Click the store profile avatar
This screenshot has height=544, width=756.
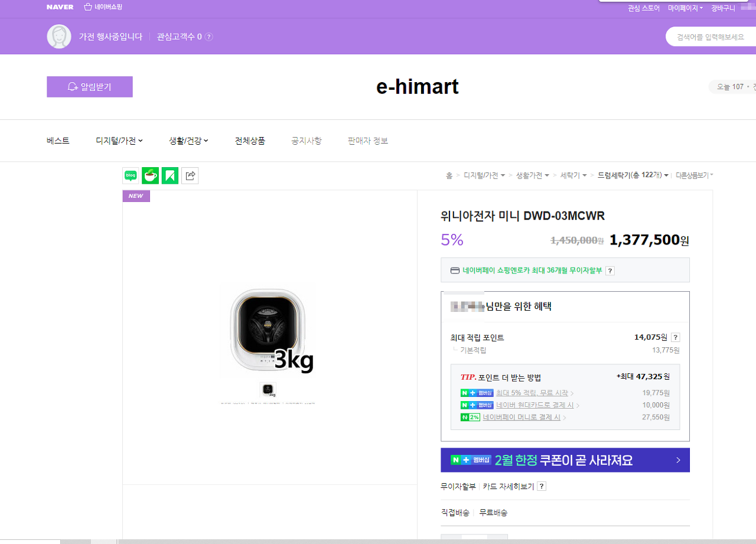pyautogui.click(x=59, y=37)
